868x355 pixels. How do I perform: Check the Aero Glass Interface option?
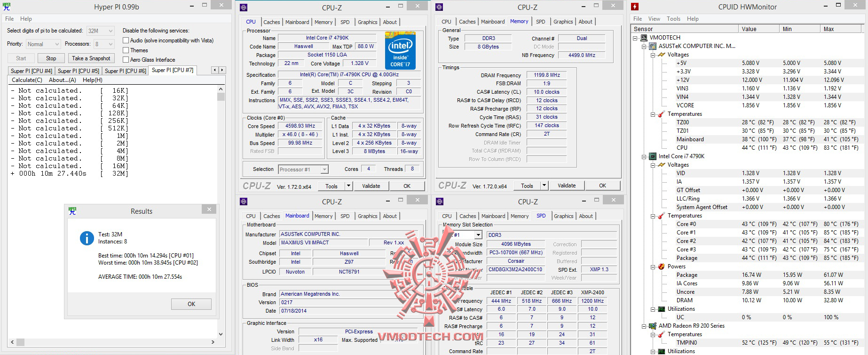tap(126, 60)
